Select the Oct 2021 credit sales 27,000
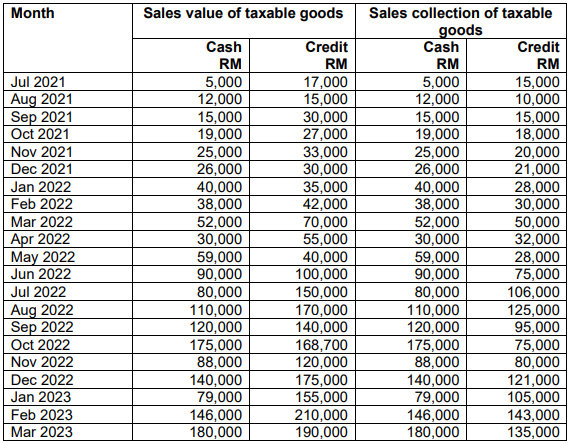Viewport: 570px width, 443px height. coord(325,134)
